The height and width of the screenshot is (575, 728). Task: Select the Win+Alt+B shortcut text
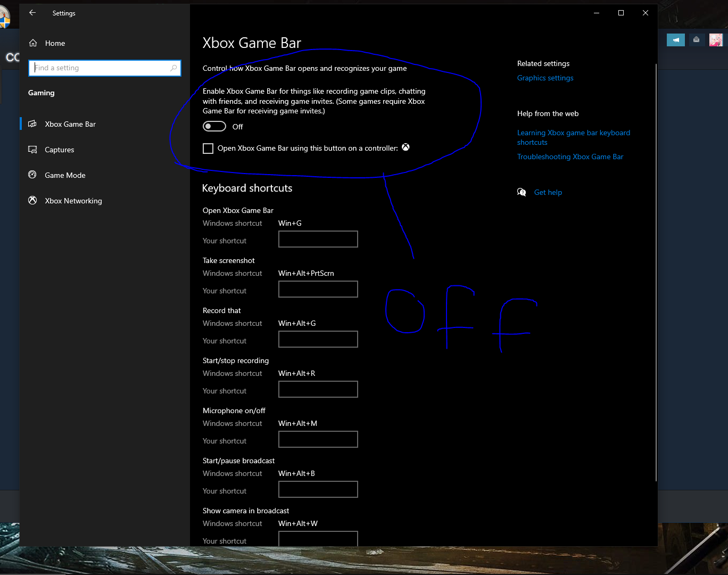[x=296, y=473]
